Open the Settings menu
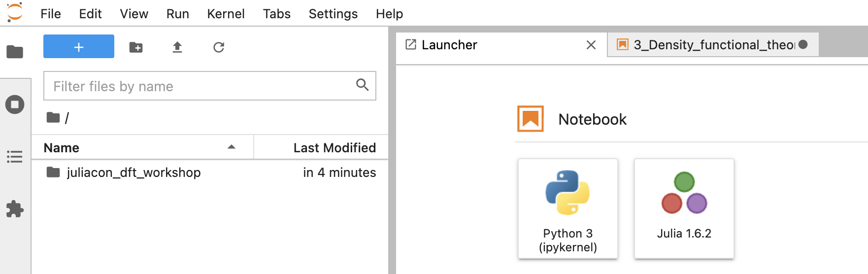Image resolution: width=868 pixels, height=274 pixels. coord(333,14)
